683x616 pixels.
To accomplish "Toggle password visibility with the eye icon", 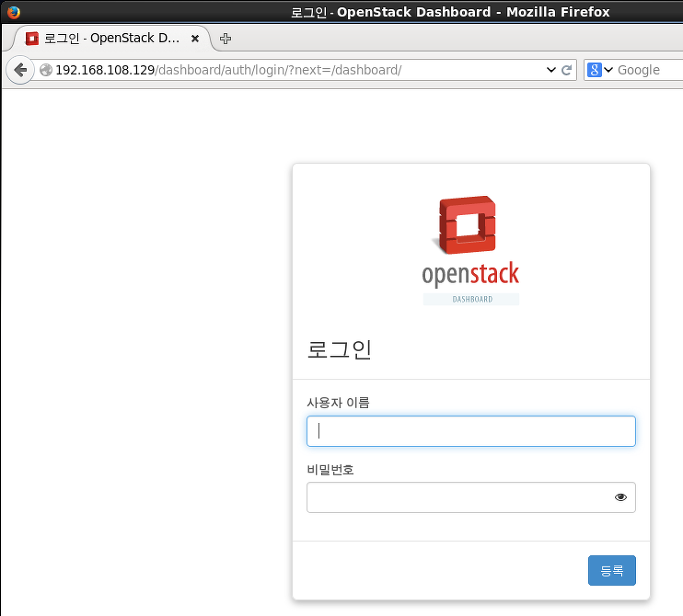I will pos(621,497).
